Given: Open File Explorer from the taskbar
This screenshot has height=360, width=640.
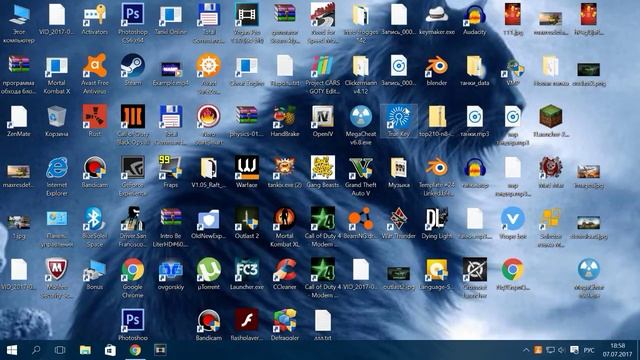Looking at the screenshot, I should 85,350.
